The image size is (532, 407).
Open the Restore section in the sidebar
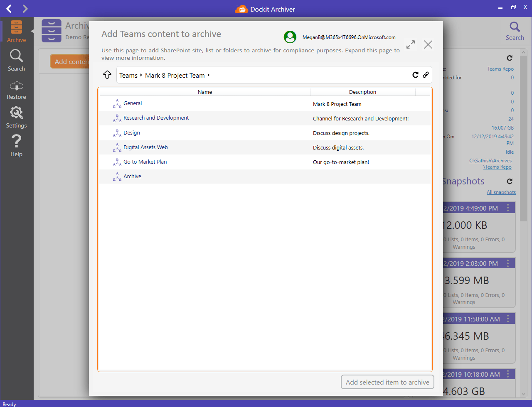[16, 90]
